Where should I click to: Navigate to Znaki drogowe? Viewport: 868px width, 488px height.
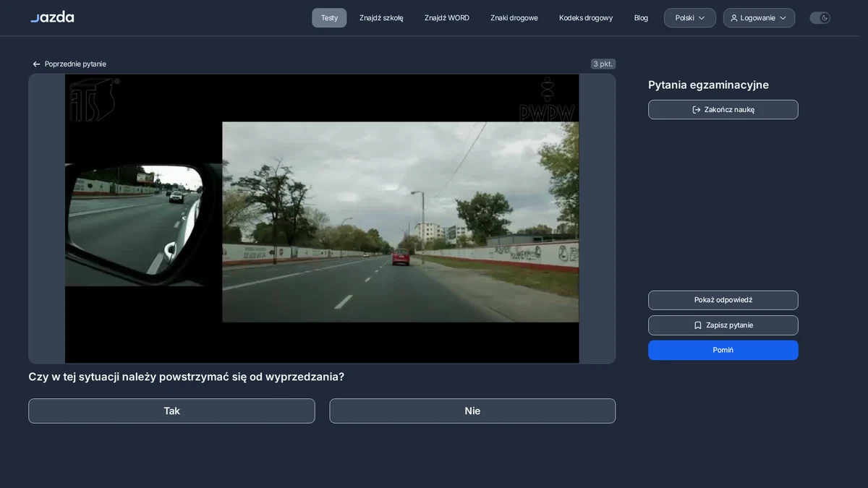pyautogui.click(x=514, y=18)
